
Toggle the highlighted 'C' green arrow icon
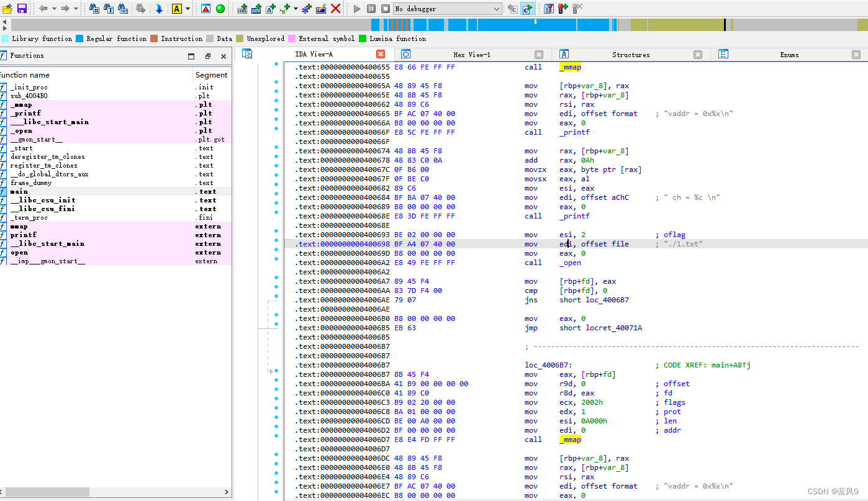[x=527, y=9]
